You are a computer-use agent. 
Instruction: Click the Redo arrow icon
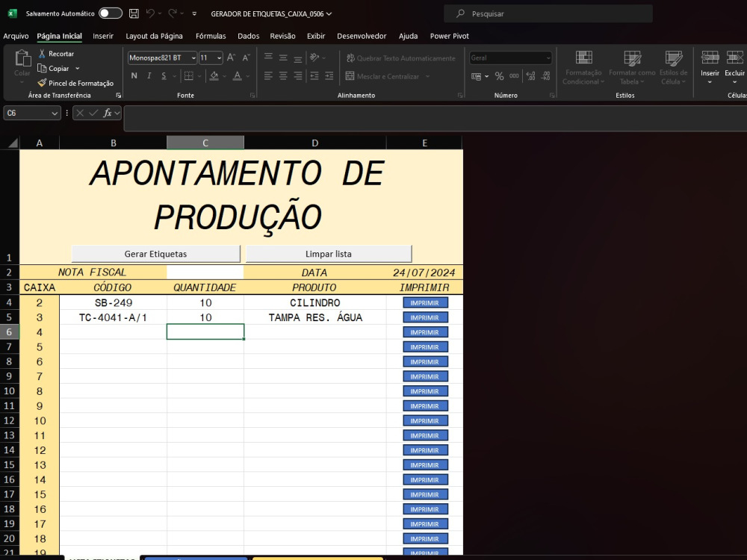tap(173, 13)
